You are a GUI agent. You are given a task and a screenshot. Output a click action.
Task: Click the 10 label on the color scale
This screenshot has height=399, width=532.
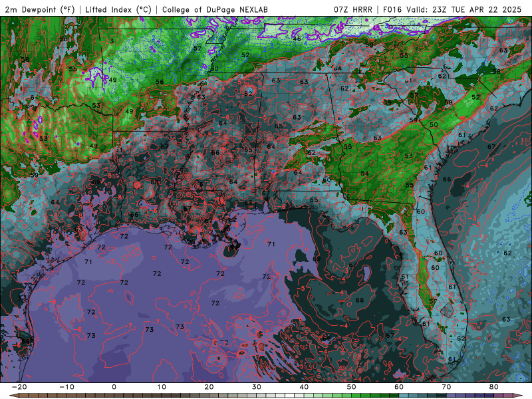(x=162, y=387)
